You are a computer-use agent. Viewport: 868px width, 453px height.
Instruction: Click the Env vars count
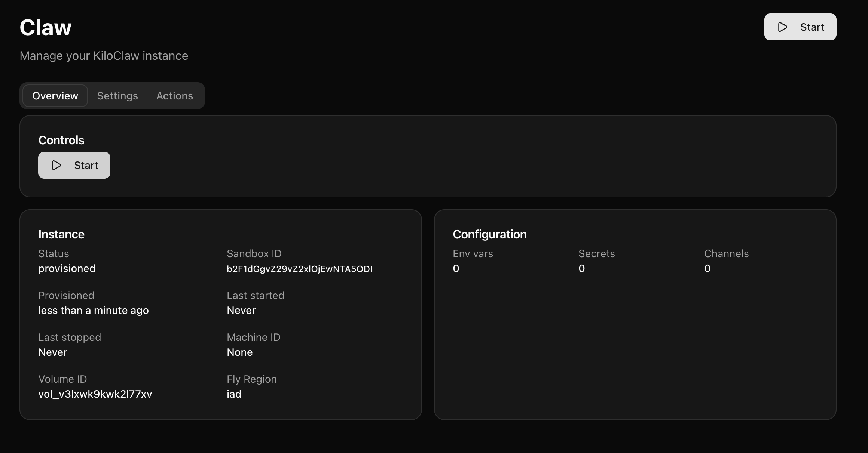tap(456, 268)
